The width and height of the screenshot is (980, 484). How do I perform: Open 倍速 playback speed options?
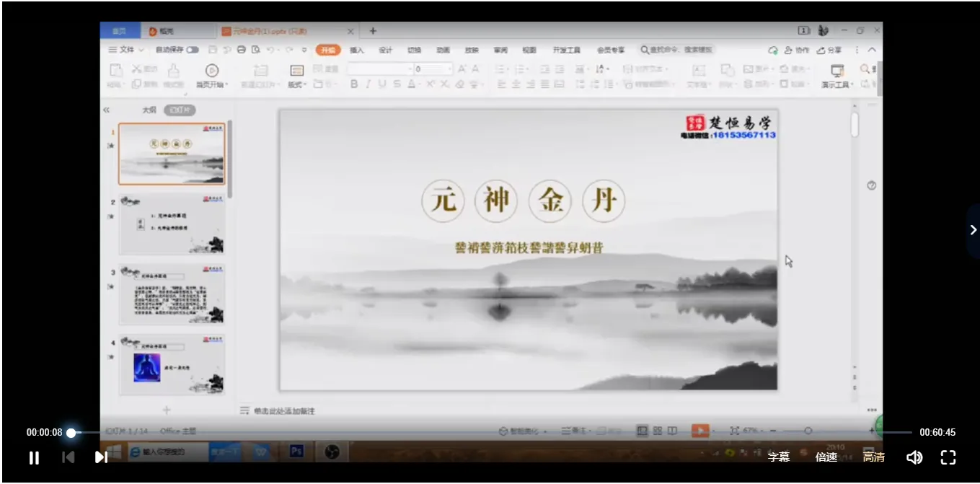coord(826,457)
